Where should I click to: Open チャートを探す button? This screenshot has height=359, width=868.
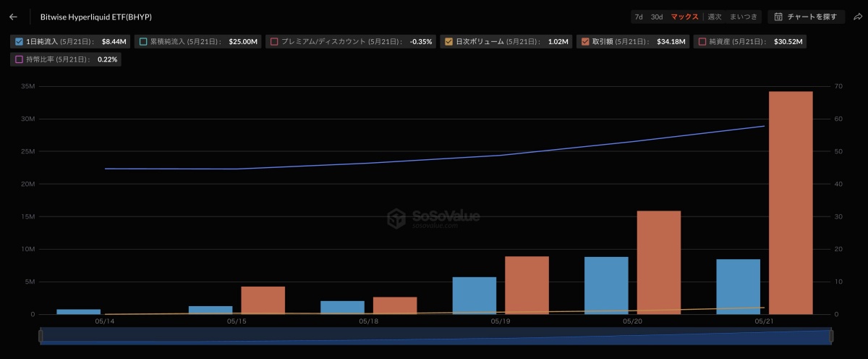806,17
